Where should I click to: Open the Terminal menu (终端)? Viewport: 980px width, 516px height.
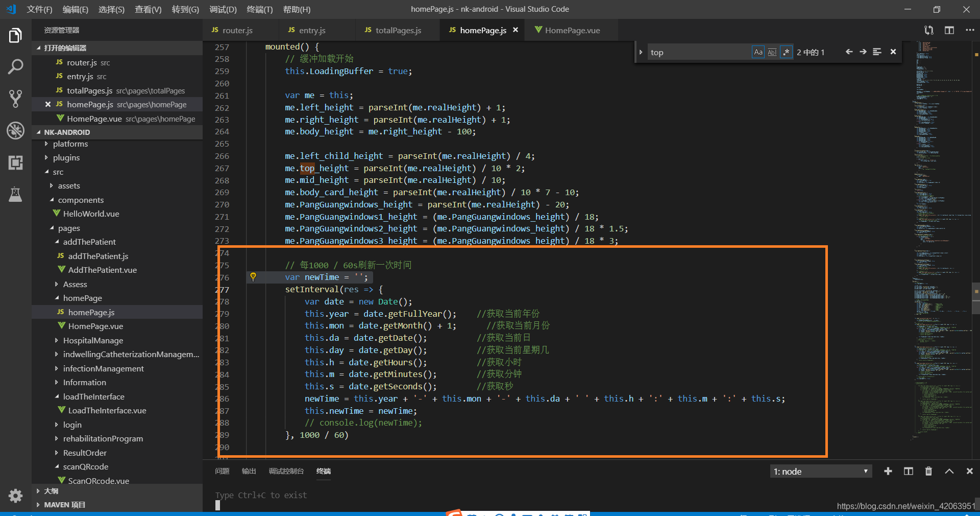pos(259,9)
